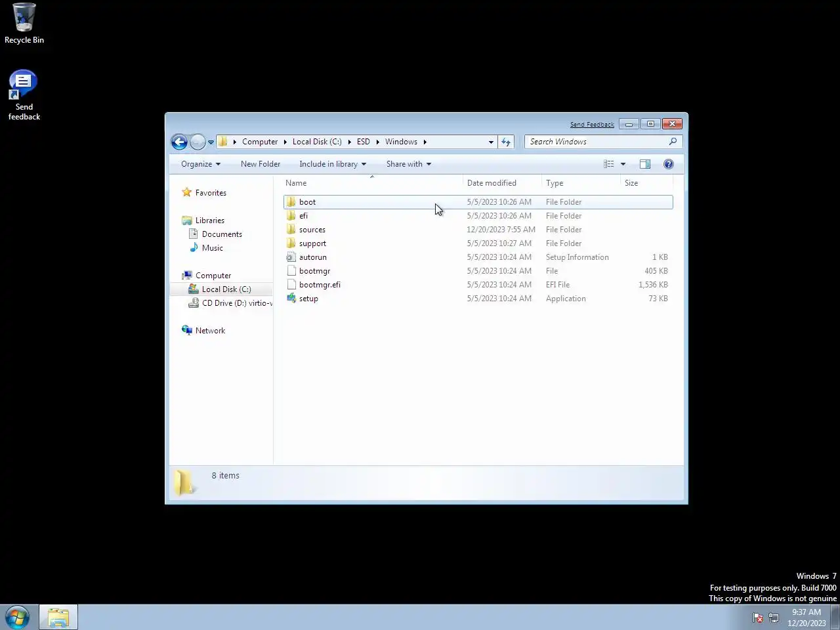Open Include in library menu
840x630 pixels.
(333, 164)
